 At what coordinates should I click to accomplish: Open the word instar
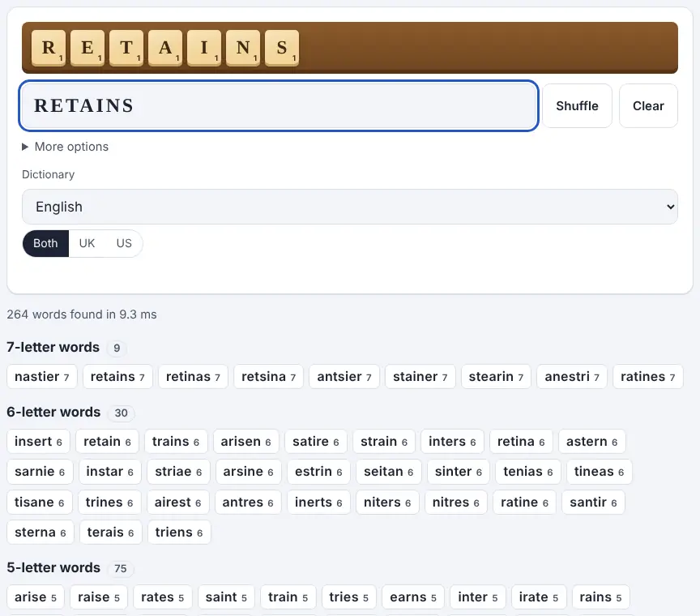110,472
